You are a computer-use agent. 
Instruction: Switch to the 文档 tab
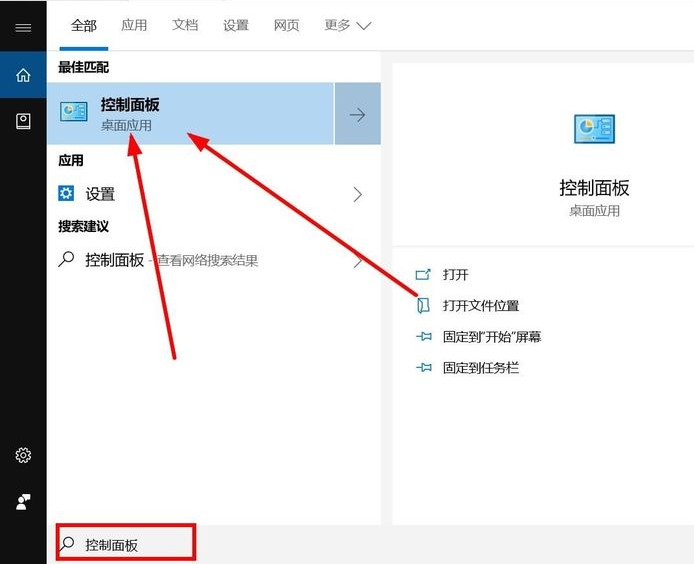coord(185,25)
